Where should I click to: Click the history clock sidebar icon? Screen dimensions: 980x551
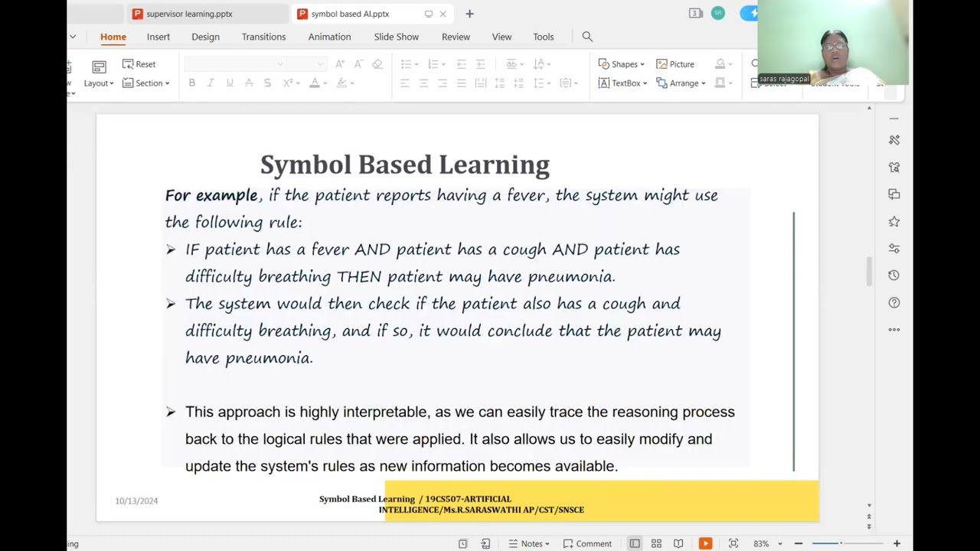894,275
